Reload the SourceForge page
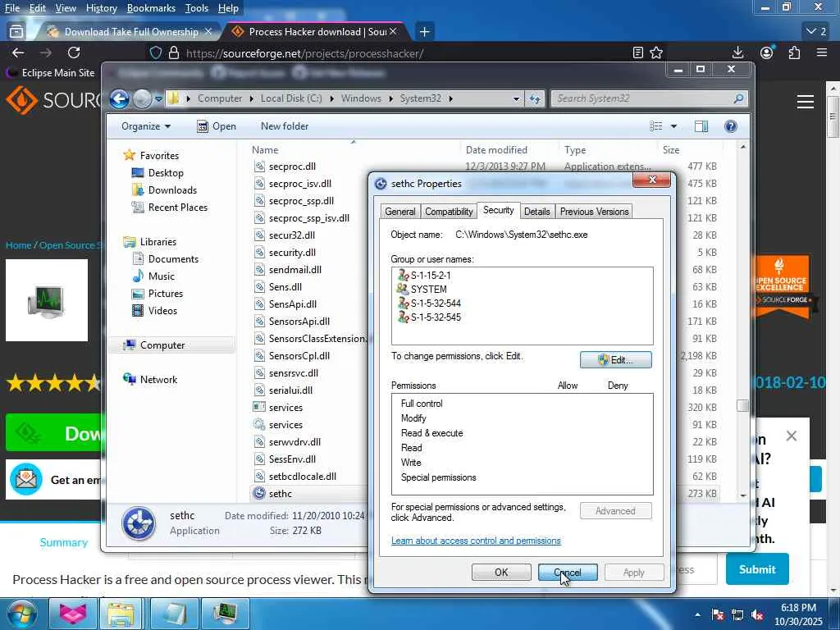This screenshot has height=630, width=840. point(74,52)
